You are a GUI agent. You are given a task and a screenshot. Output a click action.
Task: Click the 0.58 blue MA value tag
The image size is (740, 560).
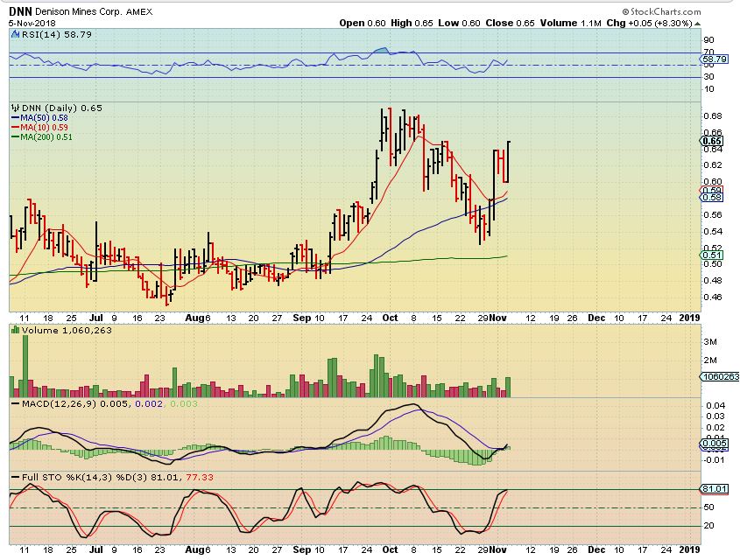[712, 198]
